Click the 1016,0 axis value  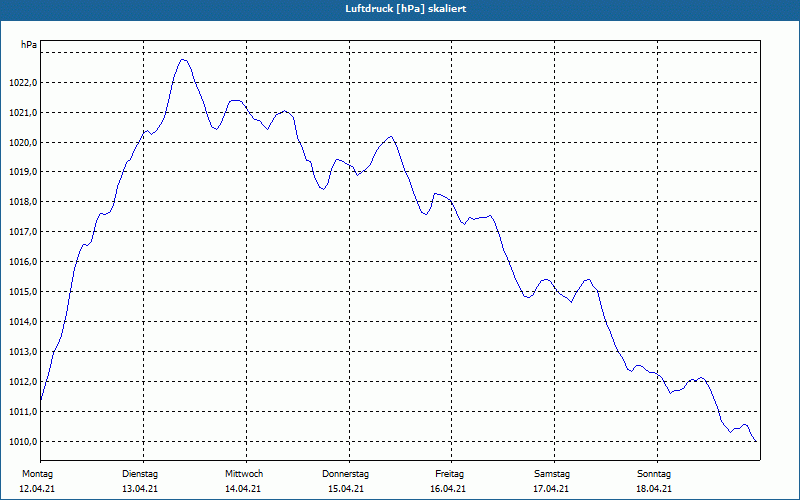pyautogui.click(x=23, y=262)
